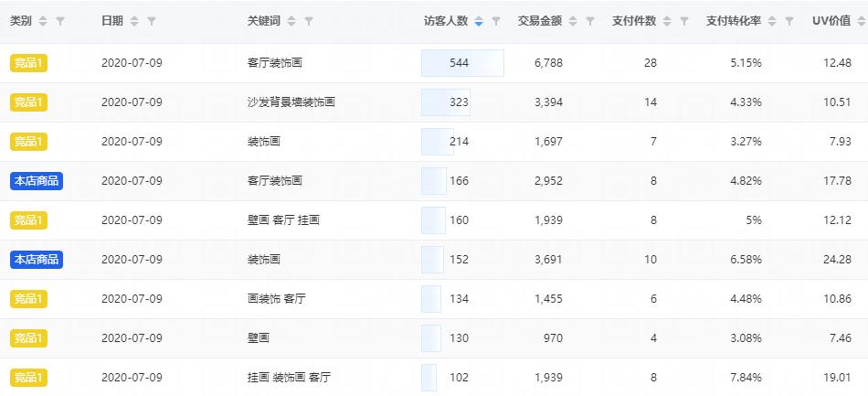Click the 关键词 column header label
This screenshot has height=396, width=868.
(x=263, y=21)
